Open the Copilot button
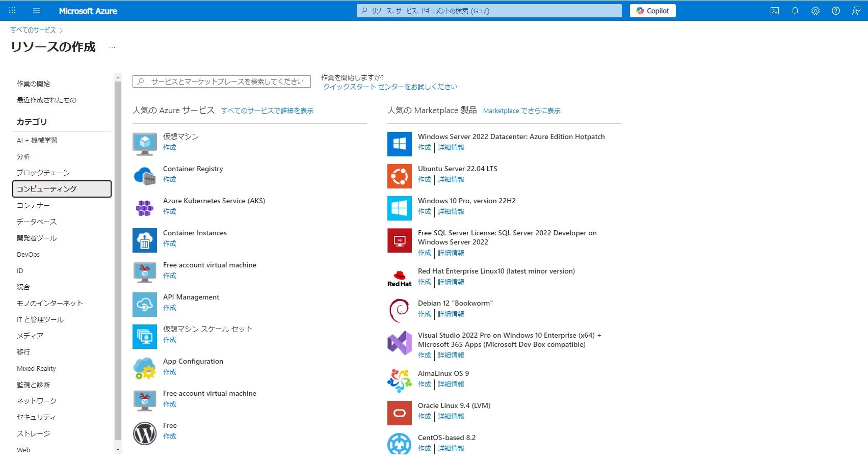This screenshot has width=868, height=464. (x=653, y=11)
